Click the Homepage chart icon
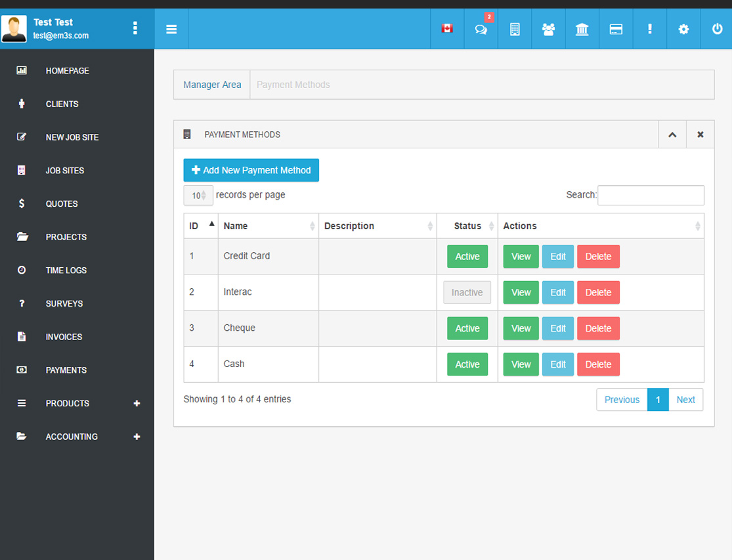Image resolution: width=732 pixels, height=560 pixels. point(22,70)
